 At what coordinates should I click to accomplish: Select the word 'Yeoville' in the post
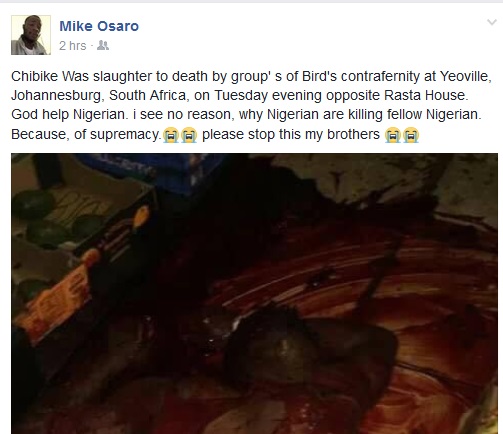[465, 76]
